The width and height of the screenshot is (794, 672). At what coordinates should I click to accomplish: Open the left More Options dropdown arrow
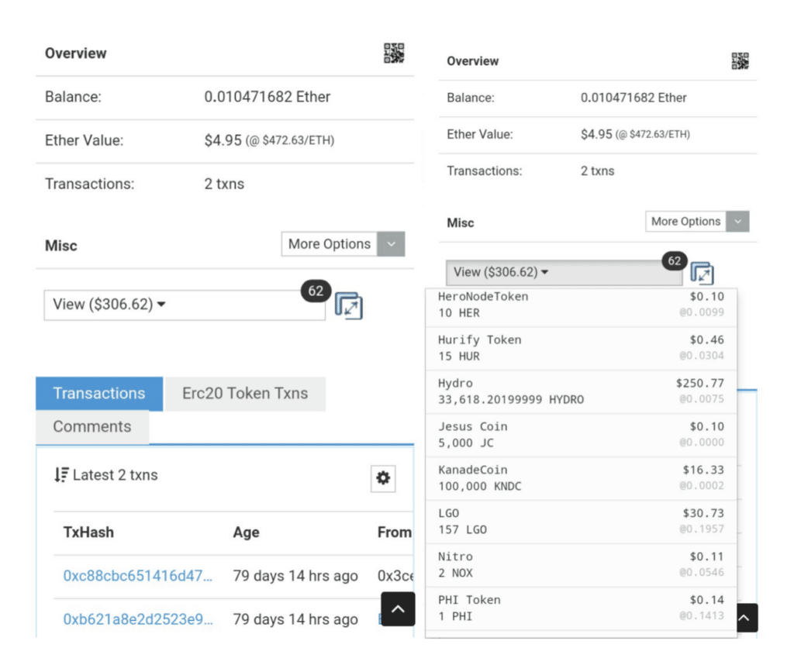(x=391, y=244)
